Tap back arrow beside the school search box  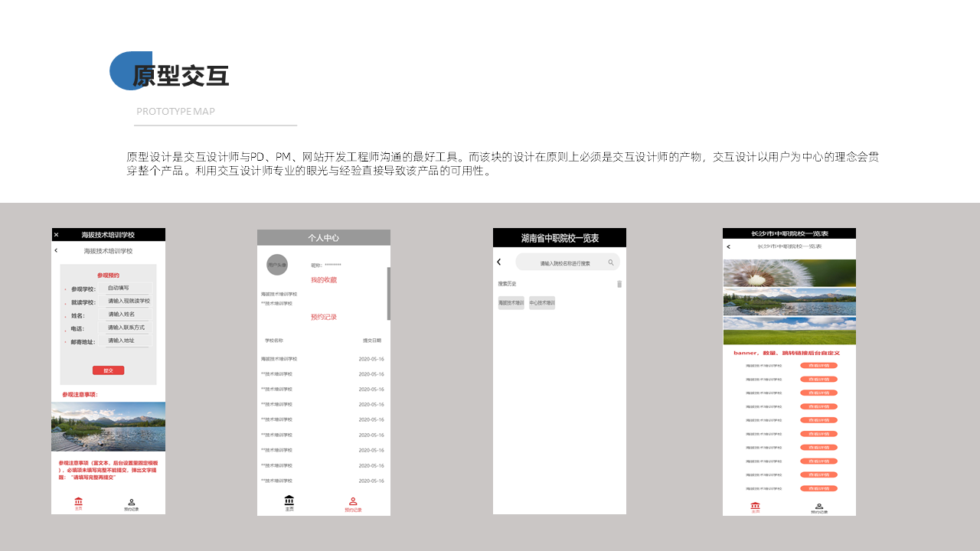click(x=499, y=262)
